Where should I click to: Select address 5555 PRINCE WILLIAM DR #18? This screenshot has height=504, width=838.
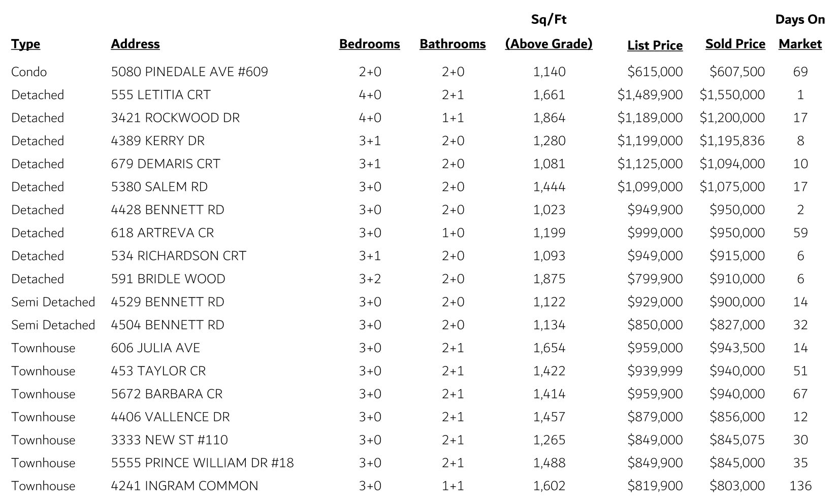coord(202,463)
